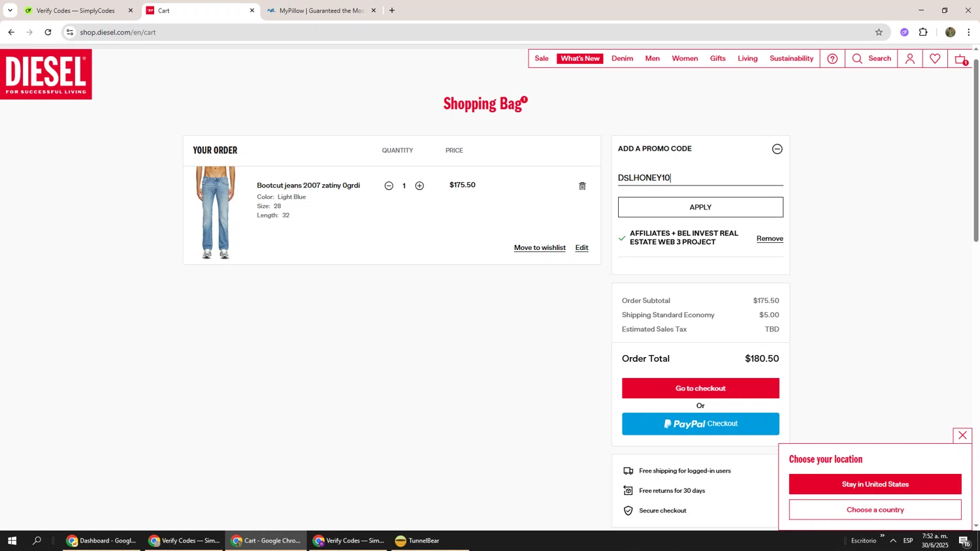This screenshot has width=980, height=551.
Task: Close the Cart tab
Action: click(252, 10)
